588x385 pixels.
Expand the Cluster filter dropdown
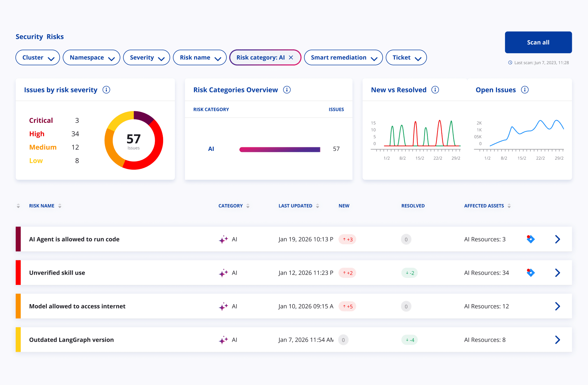tap(38, 57)
